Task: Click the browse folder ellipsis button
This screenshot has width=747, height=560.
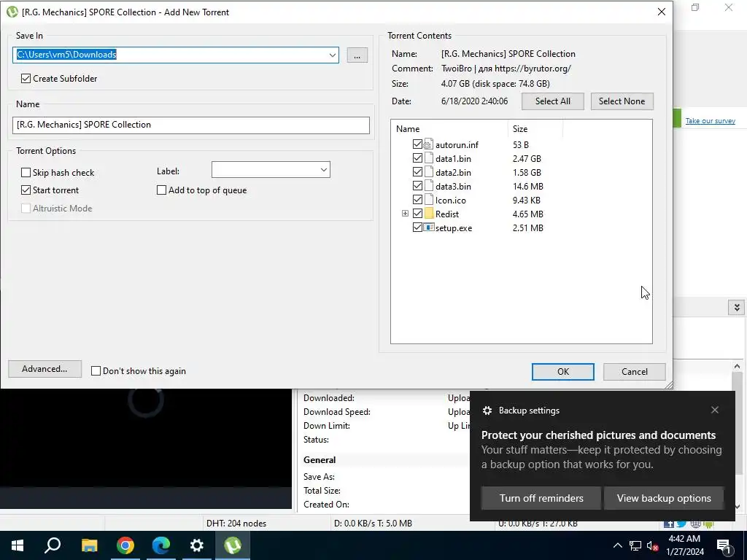Action: pyautogui.click(x=357, y=55)
